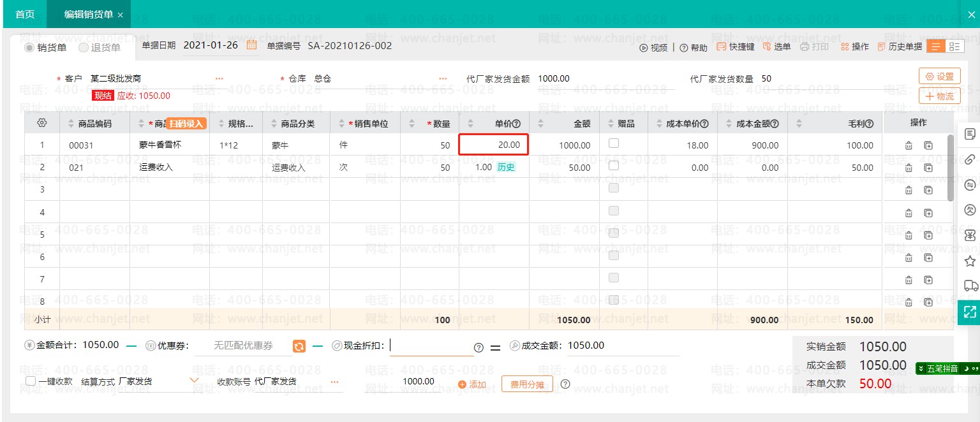Open the 操作 actions menu
Screen dimensions: 980x422
[x=855, y=47]
